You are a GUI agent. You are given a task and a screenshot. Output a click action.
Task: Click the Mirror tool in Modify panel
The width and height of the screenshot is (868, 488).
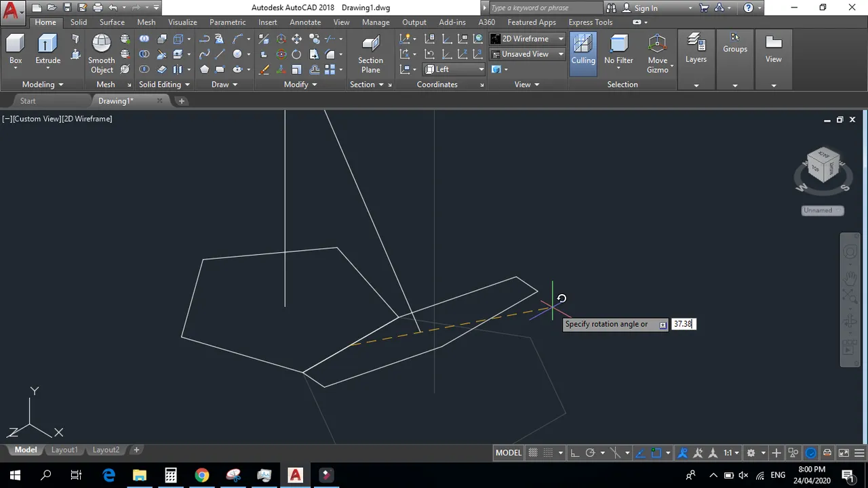313,54
